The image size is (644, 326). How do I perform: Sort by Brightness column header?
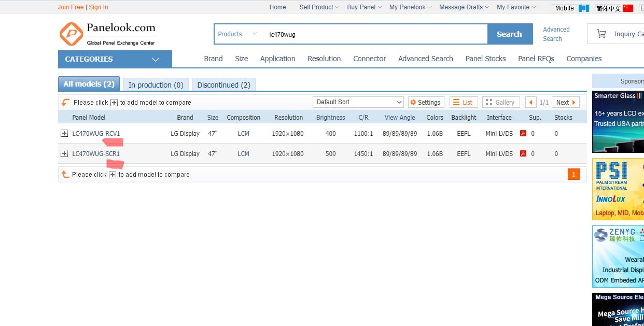(x=331, y=118)
